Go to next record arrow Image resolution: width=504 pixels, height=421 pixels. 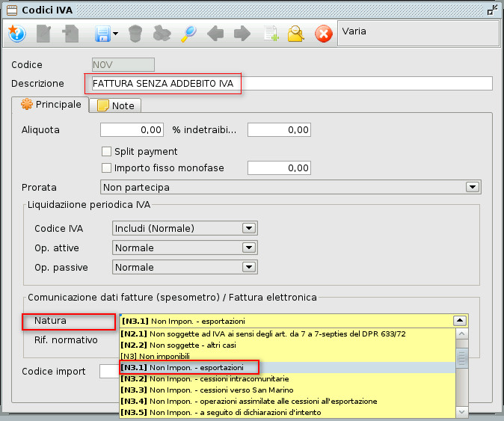tap(242, 34)
